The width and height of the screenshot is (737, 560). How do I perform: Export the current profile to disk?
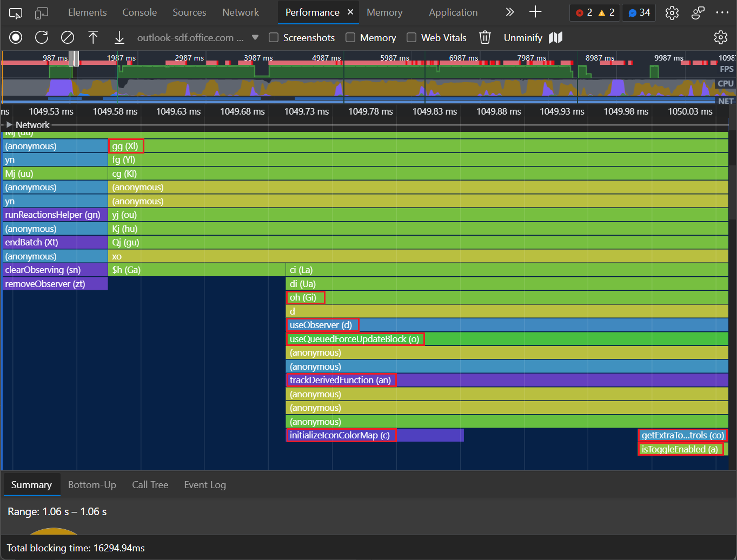(119, 37)
